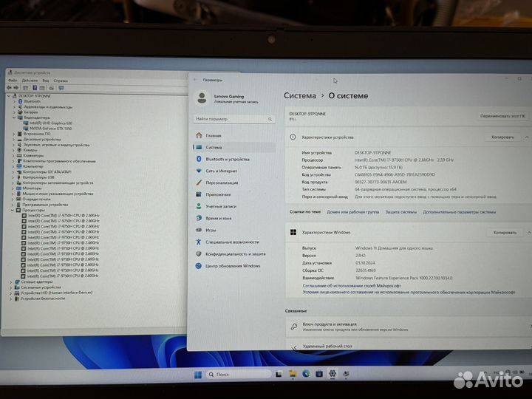
Task: Select Системные устройства tree item
Action: click(41, 287)
